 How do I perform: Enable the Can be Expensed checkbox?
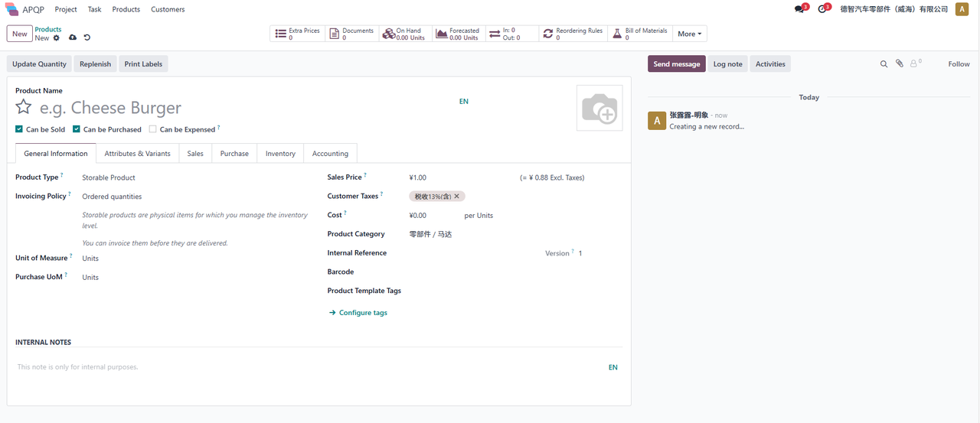click(153, 129)
